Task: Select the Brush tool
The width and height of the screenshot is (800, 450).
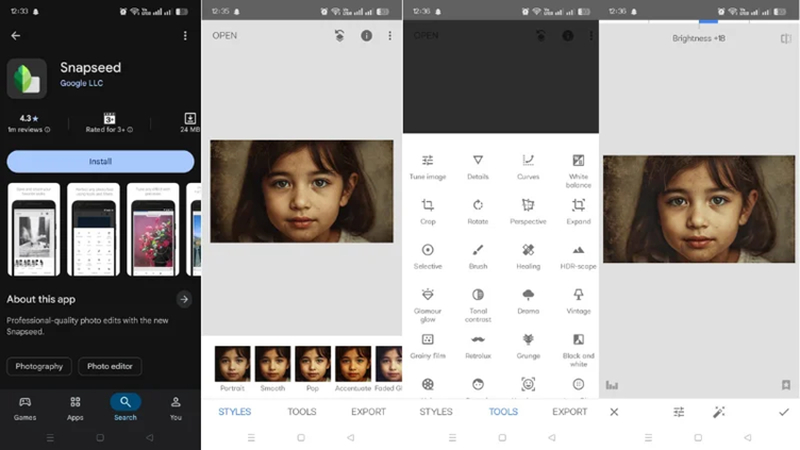Action: [478, 257]
